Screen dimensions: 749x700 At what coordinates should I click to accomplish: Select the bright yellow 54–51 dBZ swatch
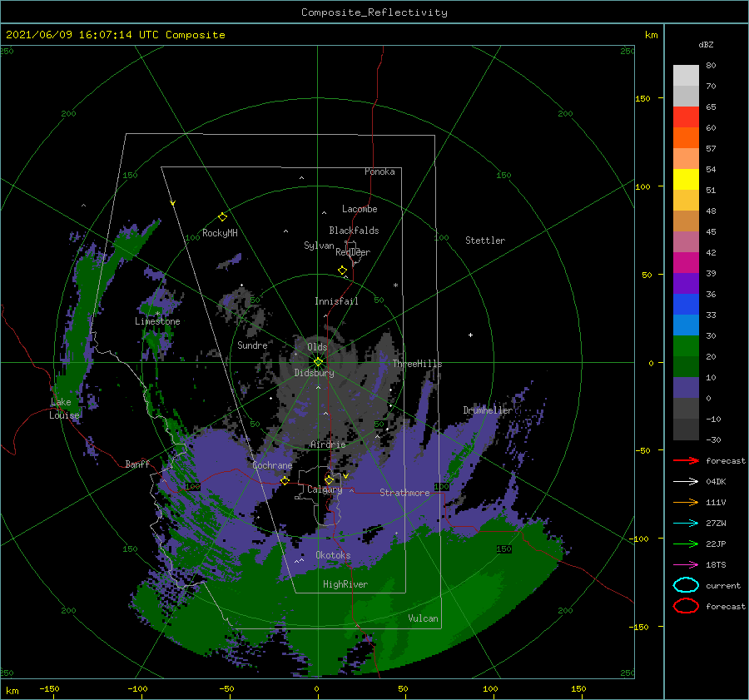(686, 180)
